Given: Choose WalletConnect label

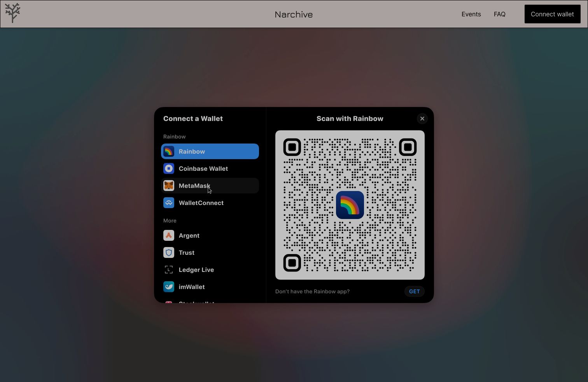Looking at the screenshot, I should click(x=201, y=203).
